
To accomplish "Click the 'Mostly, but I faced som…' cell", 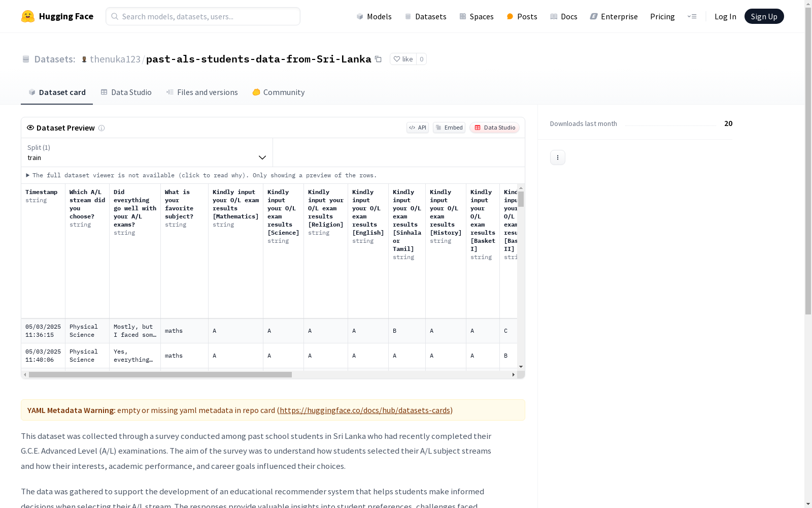I will pyautogui.click(x=135, y=331).
